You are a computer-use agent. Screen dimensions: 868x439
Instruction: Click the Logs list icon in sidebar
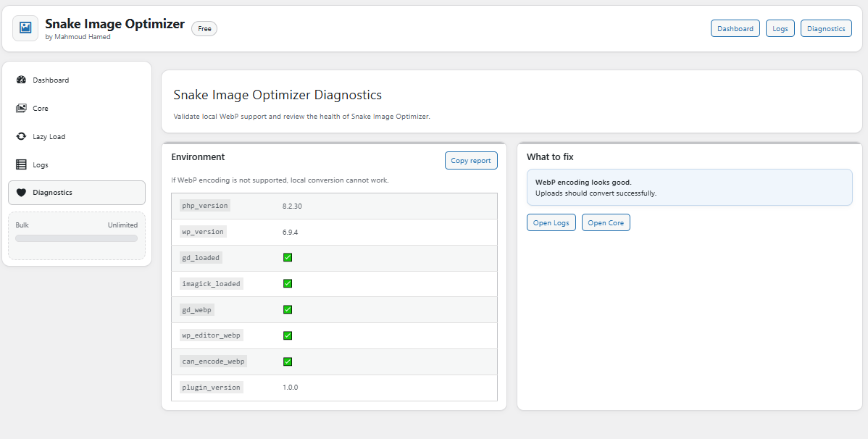click(21, 164)
